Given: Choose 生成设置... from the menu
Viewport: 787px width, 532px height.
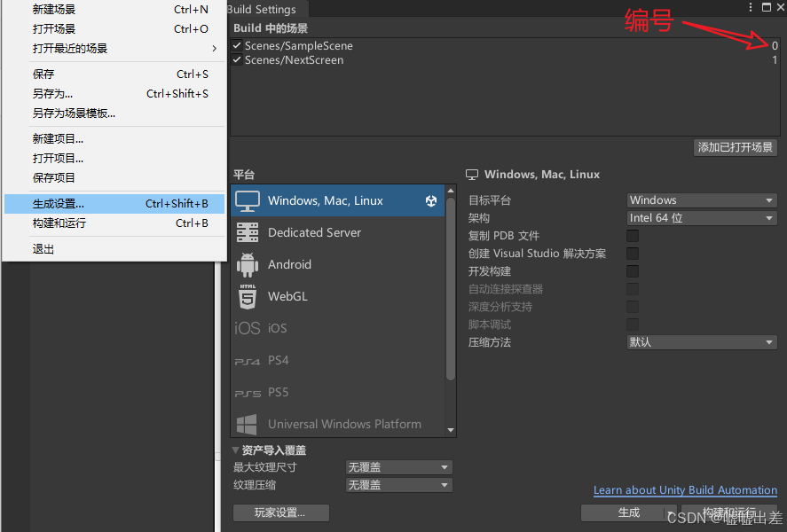Looking at the screenshot, I should coord(115,204).
